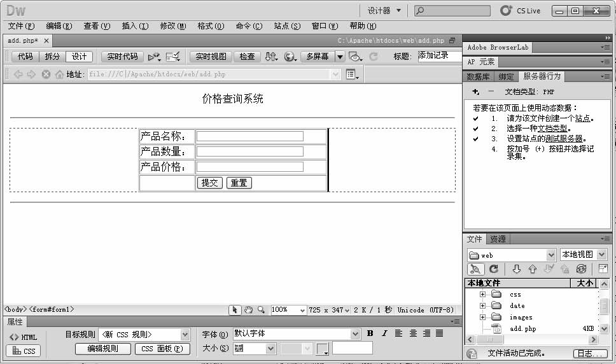Click the visual aids eye icon
Viewport: 616px width, 364px height.
pyautogui.click(x=355, y=57)
